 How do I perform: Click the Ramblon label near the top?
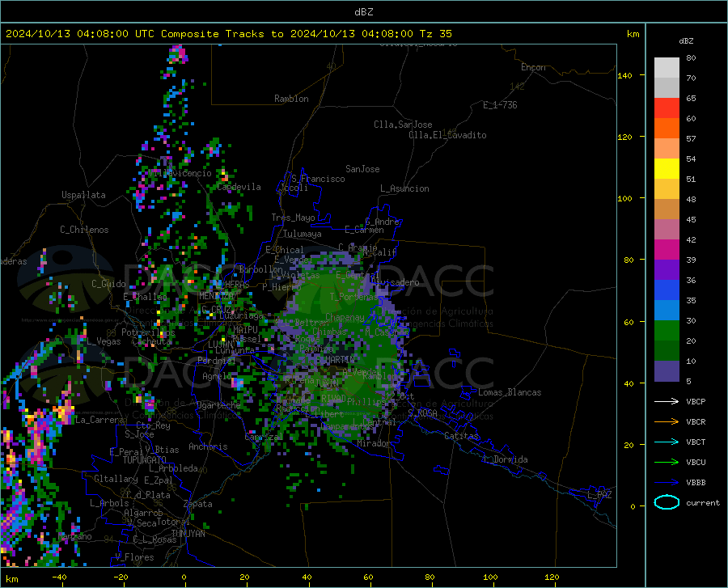coord(291,99)
